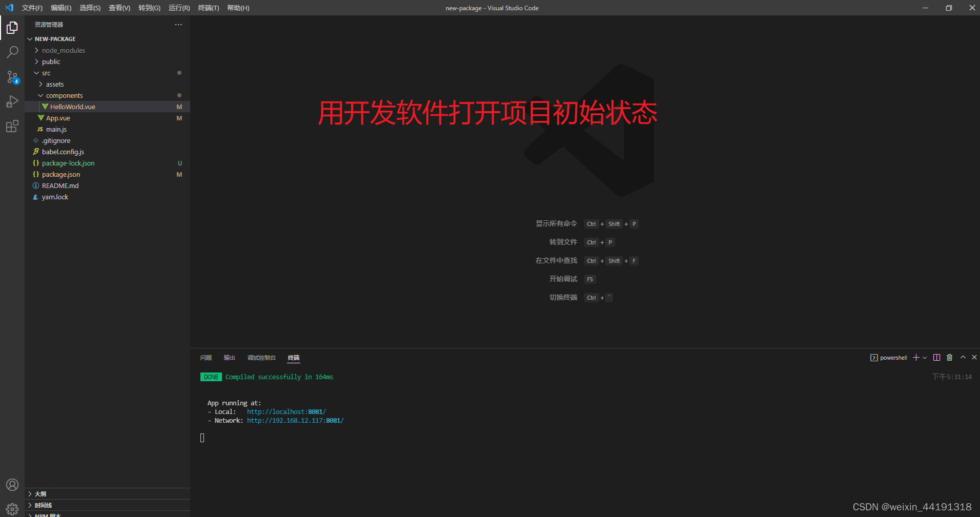Open the 查看(V) menu
This screenshot has height=517, width=980.
click(119, 8)
